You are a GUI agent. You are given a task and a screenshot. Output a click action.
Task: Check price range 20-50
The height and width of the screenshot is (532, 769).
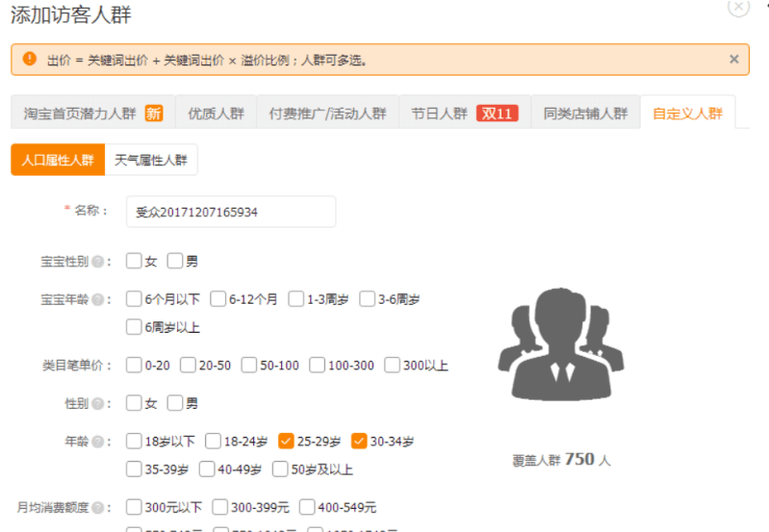point(188,365)
